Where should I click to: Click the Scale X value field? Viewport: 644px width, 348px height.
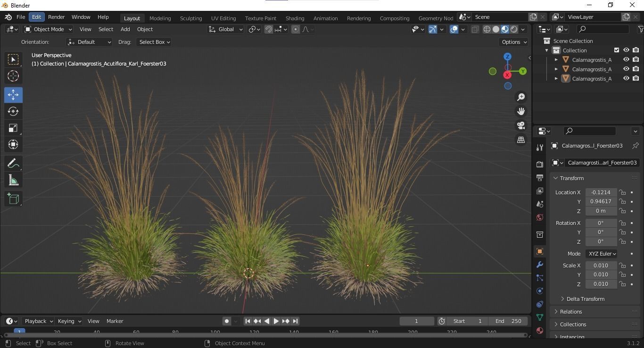coord(601,265)
